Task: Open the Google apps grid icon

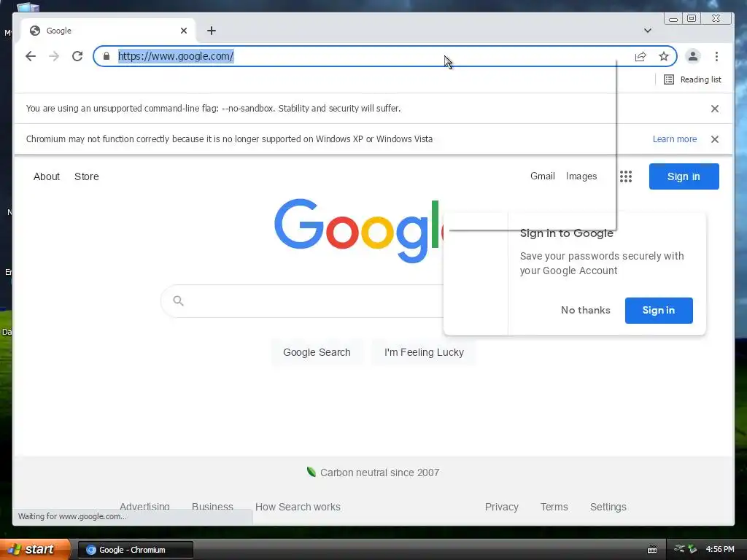Action: coord(625,176)
